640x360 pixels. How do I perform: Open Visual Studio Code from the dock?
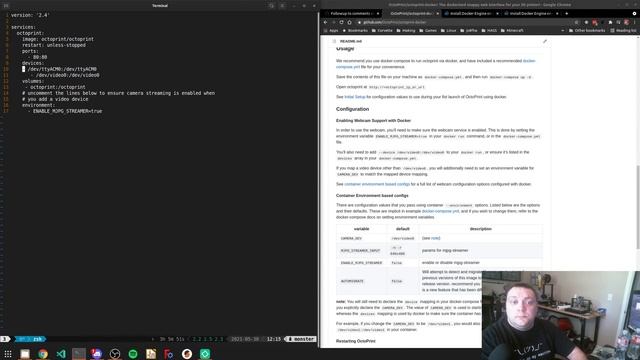coord(61,354)
